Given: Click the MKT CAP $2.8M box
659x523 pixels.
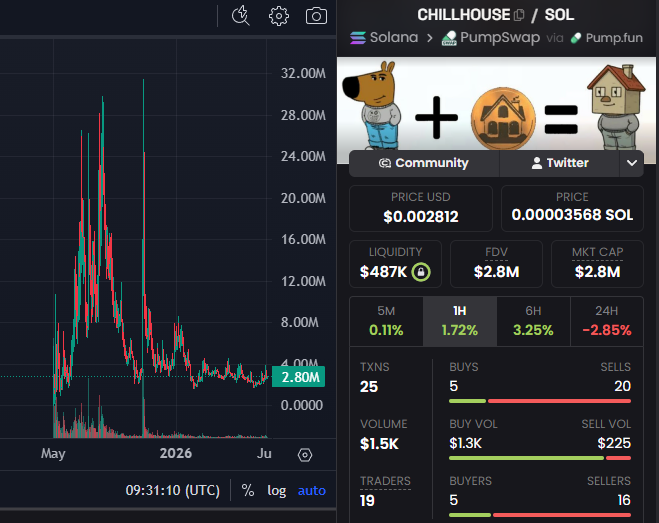Looking at the screenshot, I should point(597,264).
